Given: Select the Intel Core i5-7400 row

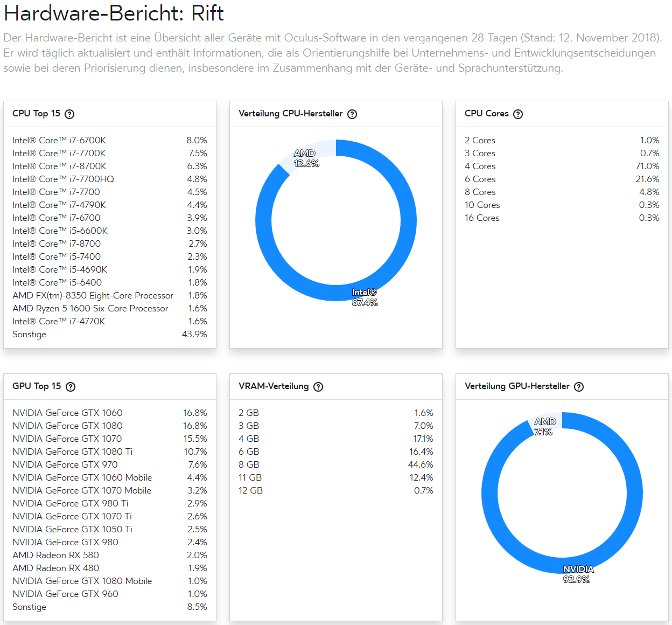Looking at the screenshot, I should [110, 256].
